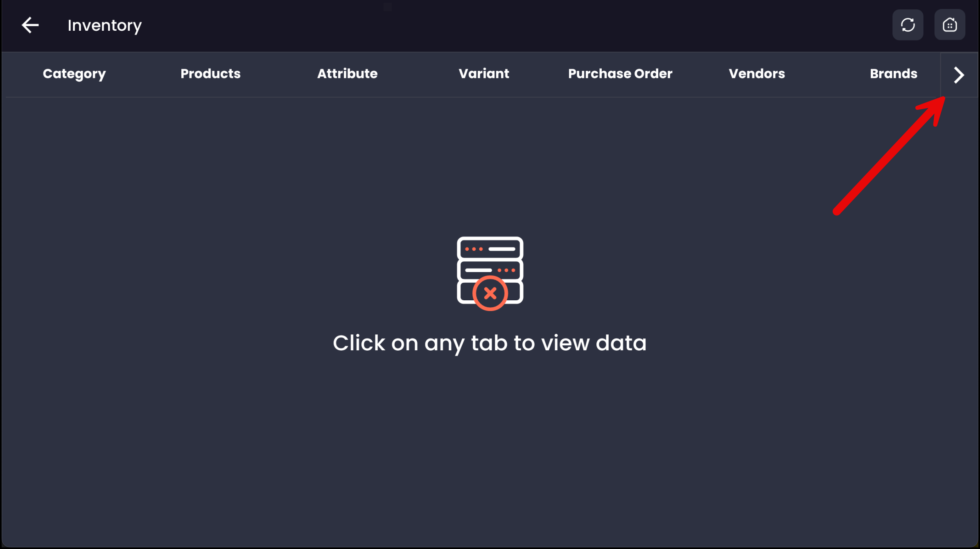Click middle server row of illustration
This screenshot has height=549, width=980.
(x=490, y=270)
